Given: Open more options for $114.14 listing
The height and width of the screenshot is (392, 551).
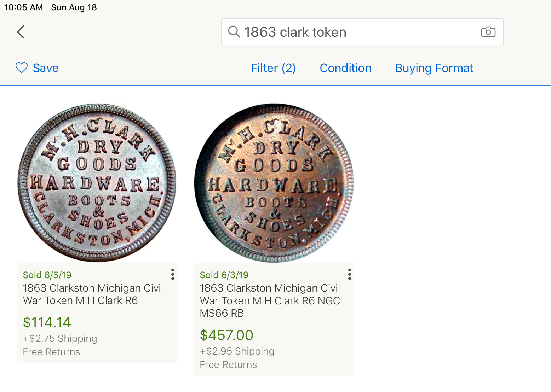Looking at the screenshot, I should coord(172,274).
